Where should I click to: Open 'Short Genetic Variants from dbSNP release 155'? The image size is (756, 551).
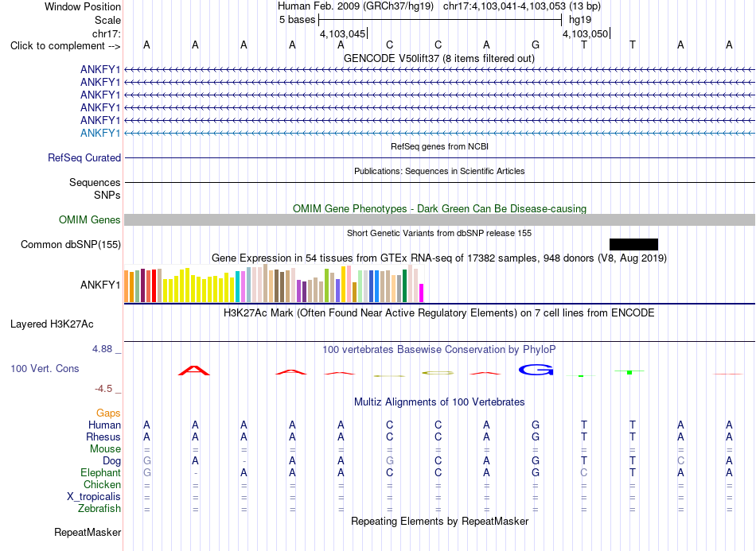(439, 233)
